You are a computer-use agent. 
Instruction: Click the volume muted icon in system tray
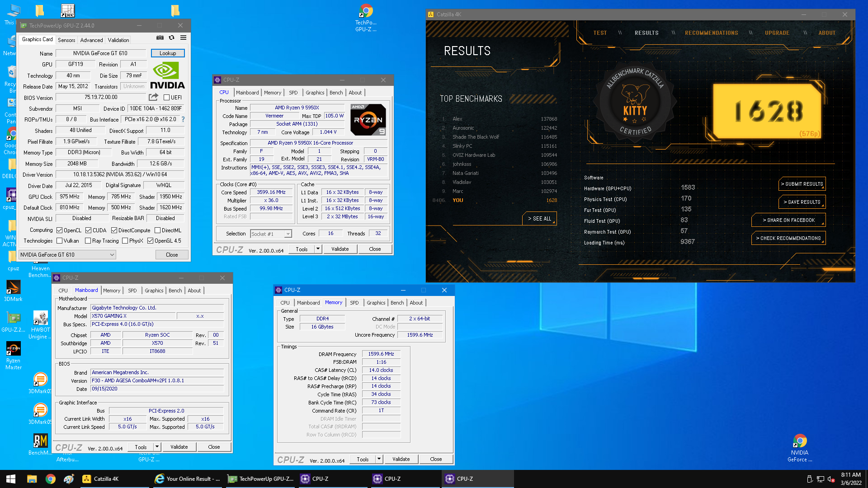(x=831, y=479)
